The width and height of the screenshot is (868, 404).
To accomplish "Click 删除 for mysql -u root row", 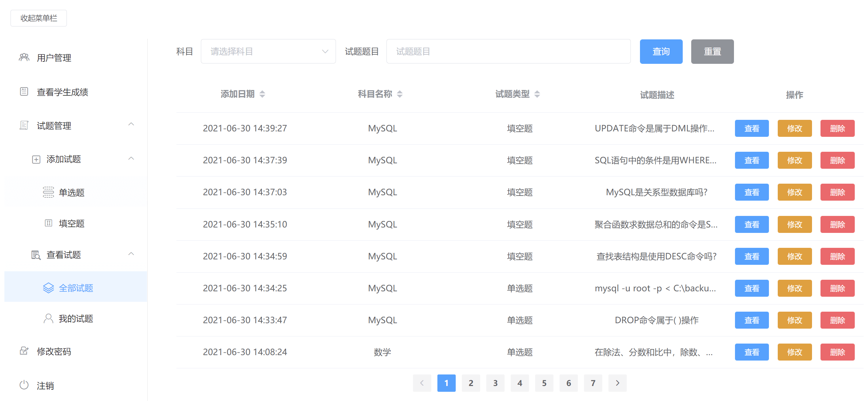I will click(837, 288).
